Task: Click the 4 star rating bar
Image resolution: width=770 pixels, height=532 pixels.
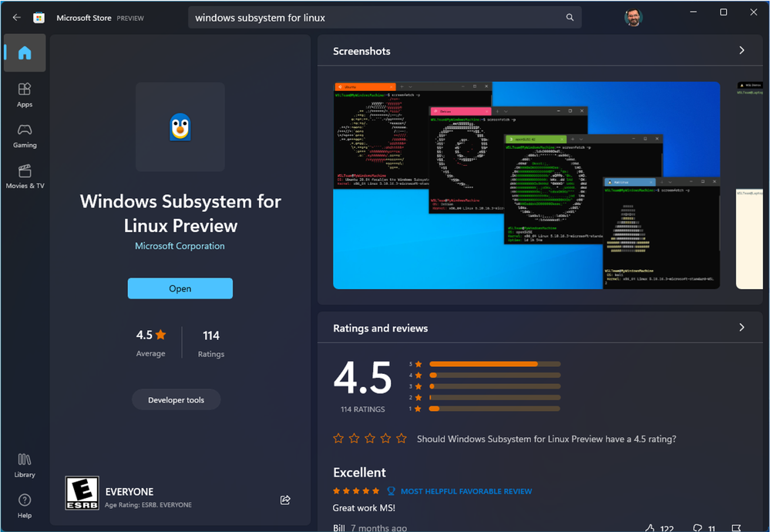Action: 495,375
